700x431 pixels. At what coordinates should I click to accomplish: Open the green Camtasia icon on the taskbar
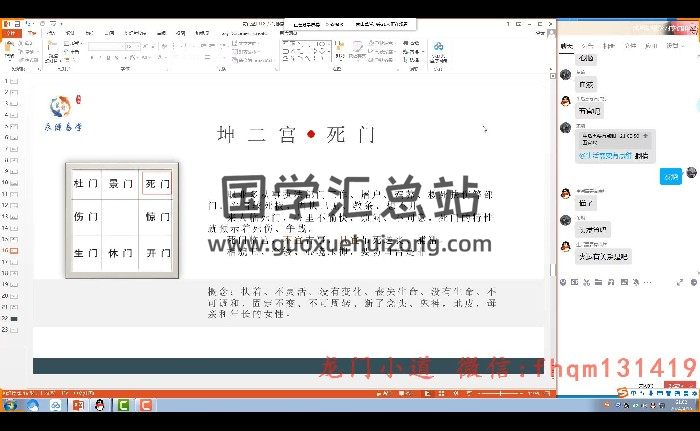pyautogui.click(x=123, y=405)
